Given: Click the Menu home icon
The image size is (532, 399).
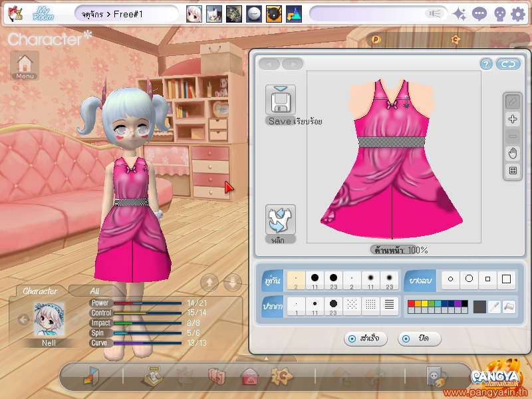Looking at the screenshot, I should coord(25,65).
